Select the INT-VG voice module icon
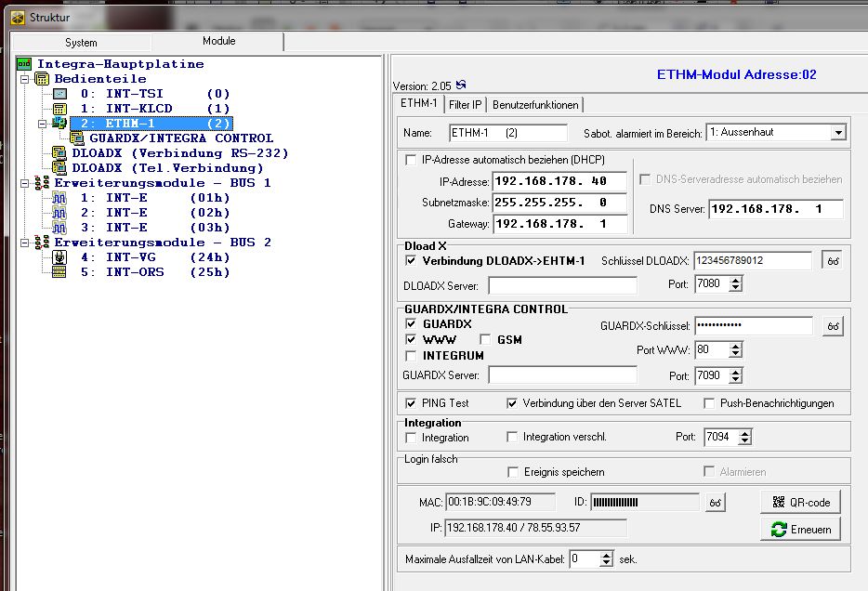The height and width of the screenshot is (591, 868). pos(60,257)
